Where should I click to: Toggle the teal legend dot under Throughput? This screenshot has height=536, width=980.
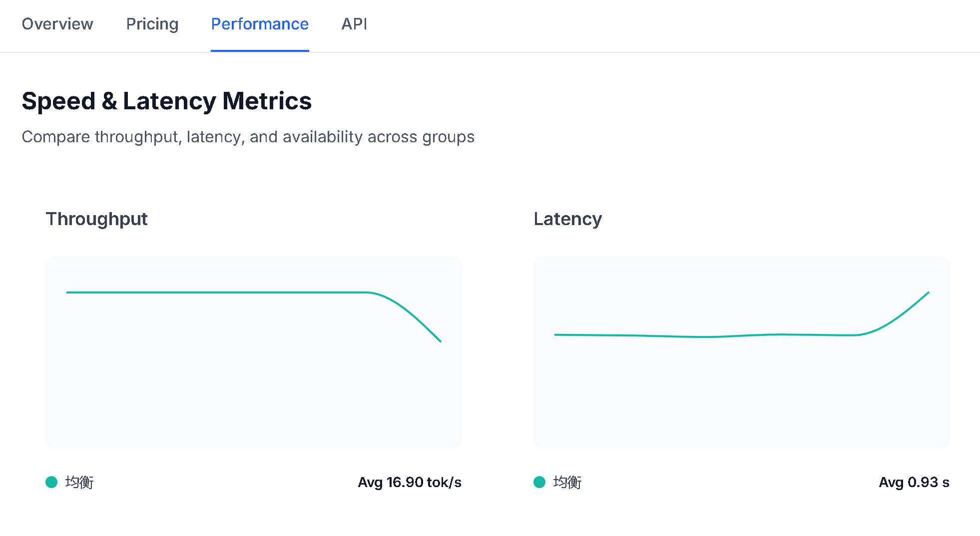[x=51, y=482]
